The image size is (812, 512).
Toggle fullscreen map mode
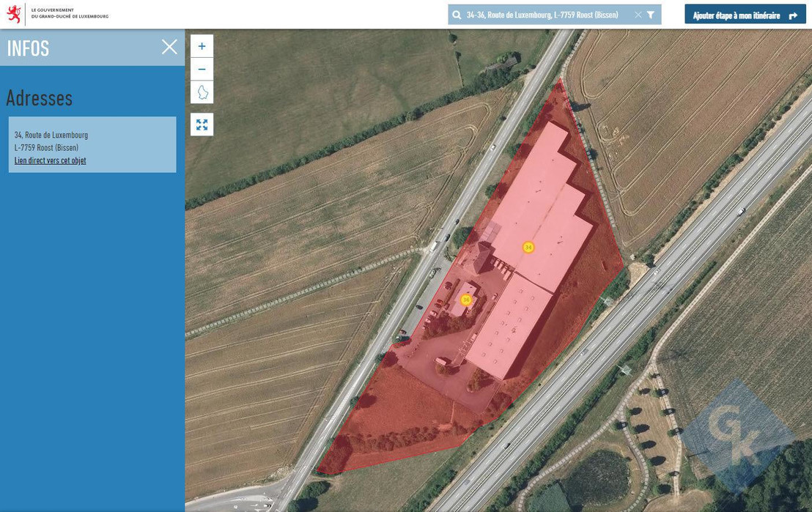(202, 125)
